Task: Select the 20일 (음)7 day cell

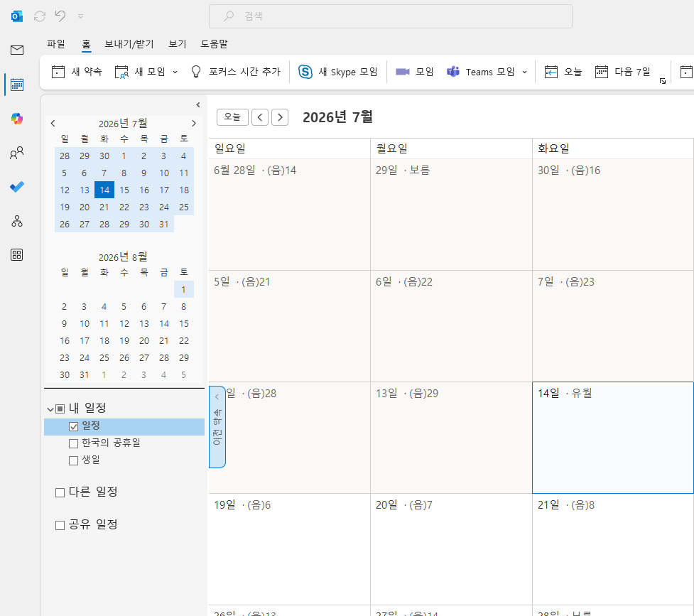Action: pyautogui.click(x=451, y=549)
